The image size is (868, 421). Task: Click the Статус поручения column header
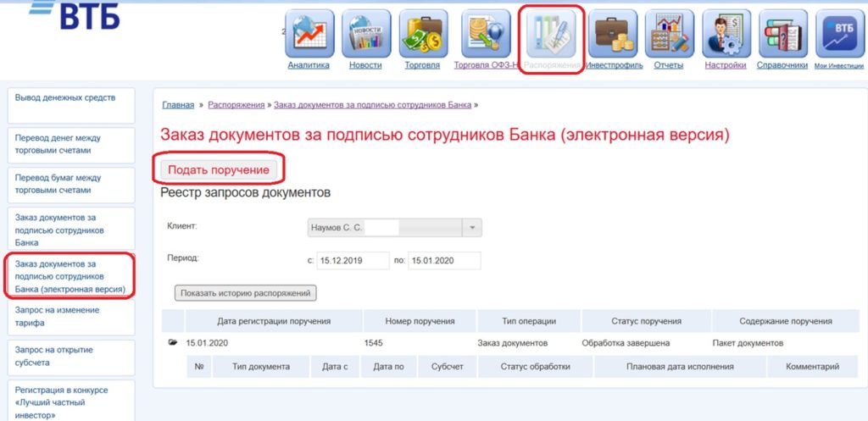click(x=647, y=321)
